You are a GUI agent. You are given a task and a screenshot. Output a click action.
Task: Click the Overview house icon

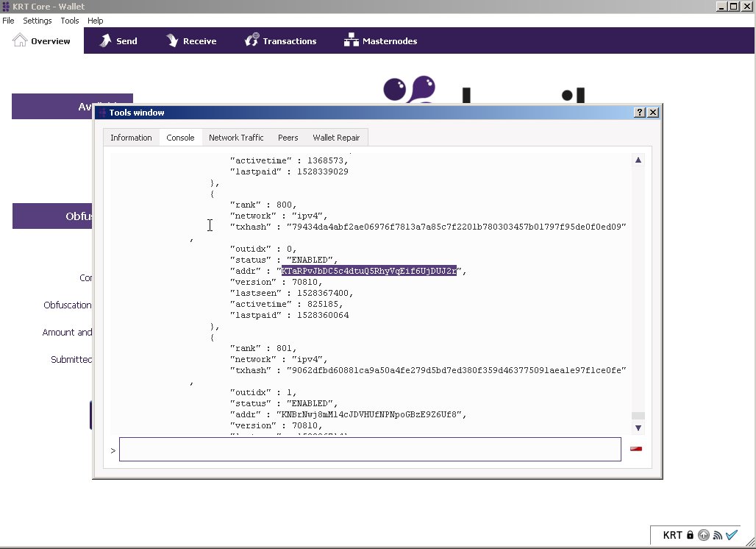coord(20,40)
